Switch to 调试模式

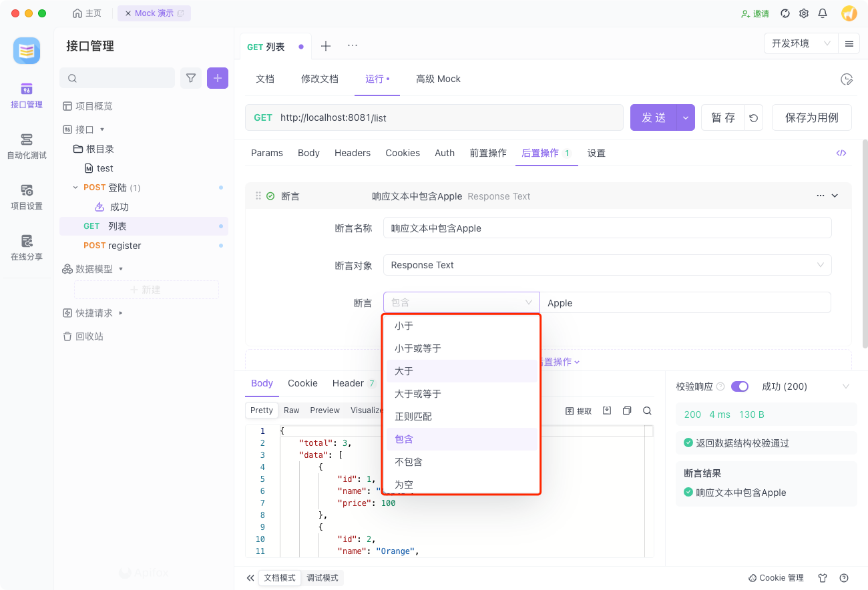(x=322, y=578)
